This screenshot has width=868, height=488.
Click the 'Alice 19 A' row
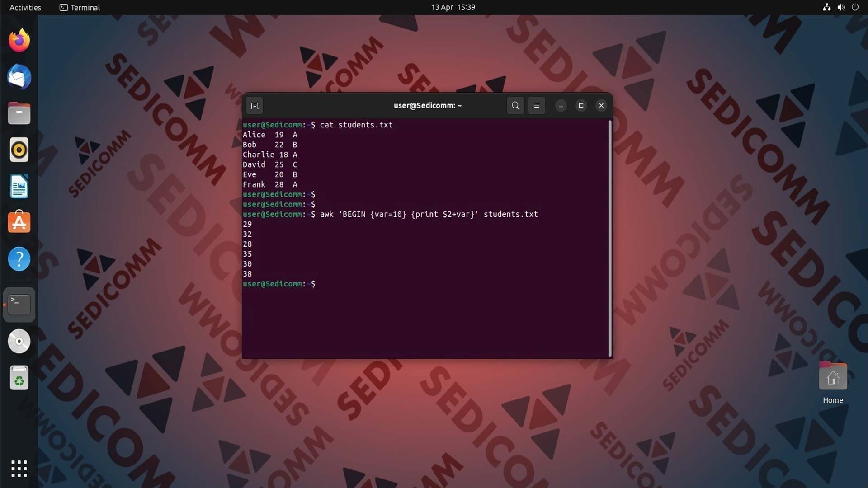(x=270, y=135)
